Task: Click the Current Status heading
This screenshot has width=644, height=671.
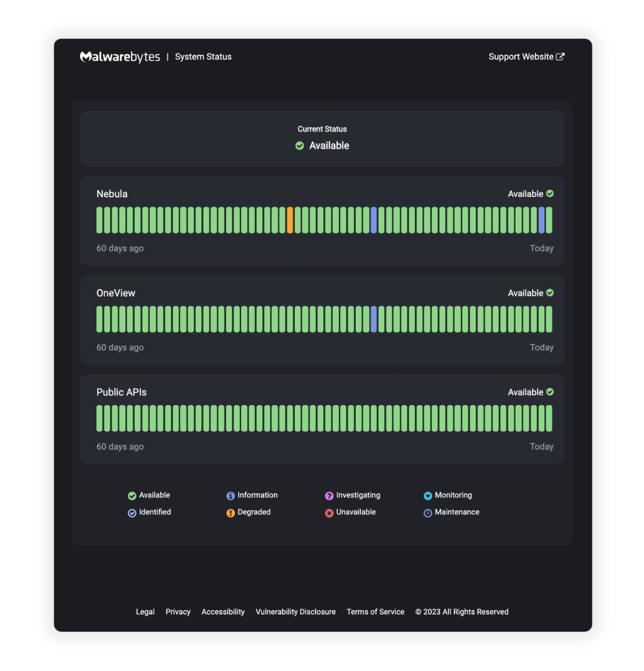Action: pos(322,129)
